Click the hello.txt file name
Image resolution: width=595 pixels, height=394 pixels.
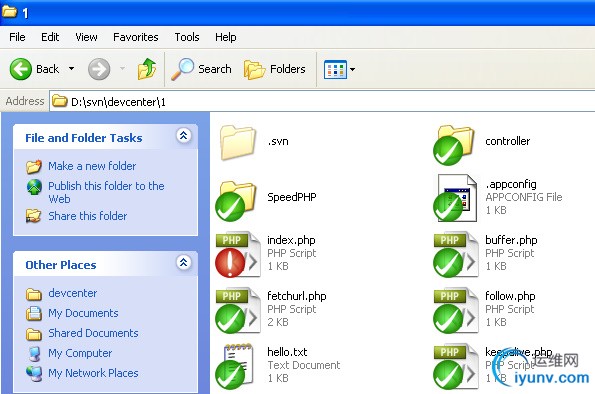[x=287, y=352]
